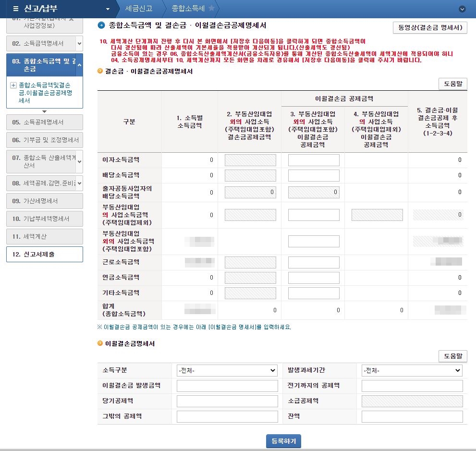The height and width of the screenshot is (451, 476).
Task: Click the 동영상(결손금 명세서) button
Action: pyautogui.click(x=430, y=28)
